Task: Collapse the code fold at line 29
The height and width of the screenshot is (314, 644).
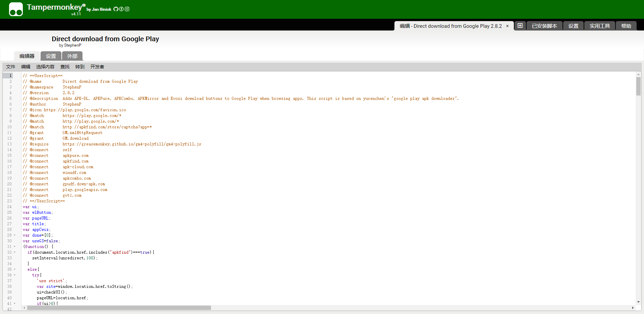Action: point(15,235)
